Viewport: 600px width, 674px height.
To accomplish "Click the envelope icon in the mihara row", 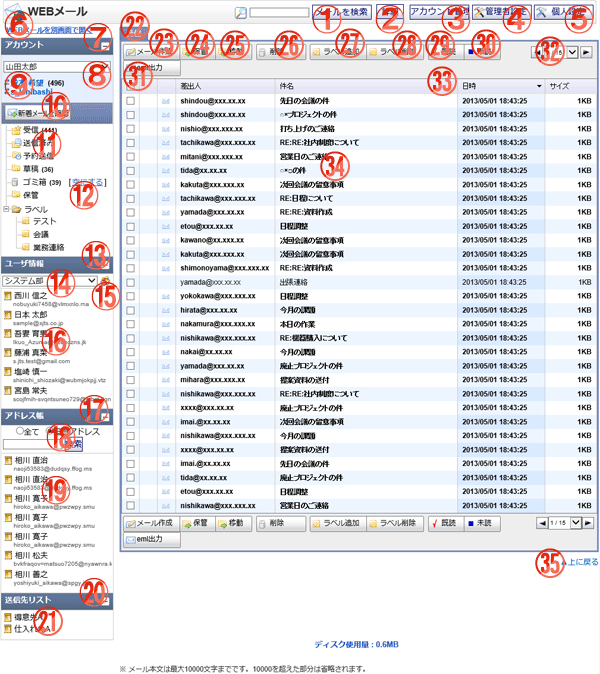I will (166, 380).
